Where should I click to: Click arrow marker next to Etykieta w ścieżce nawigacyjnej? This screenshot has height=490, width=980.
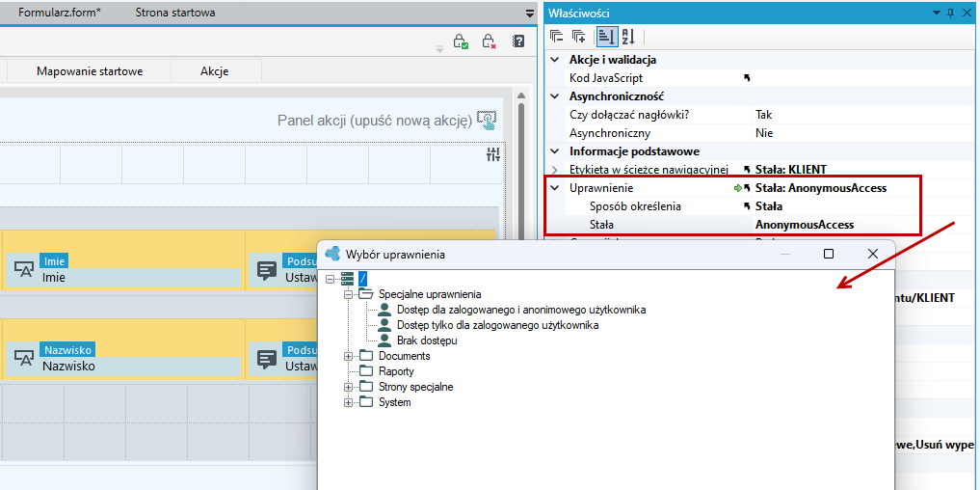[747, 169]
